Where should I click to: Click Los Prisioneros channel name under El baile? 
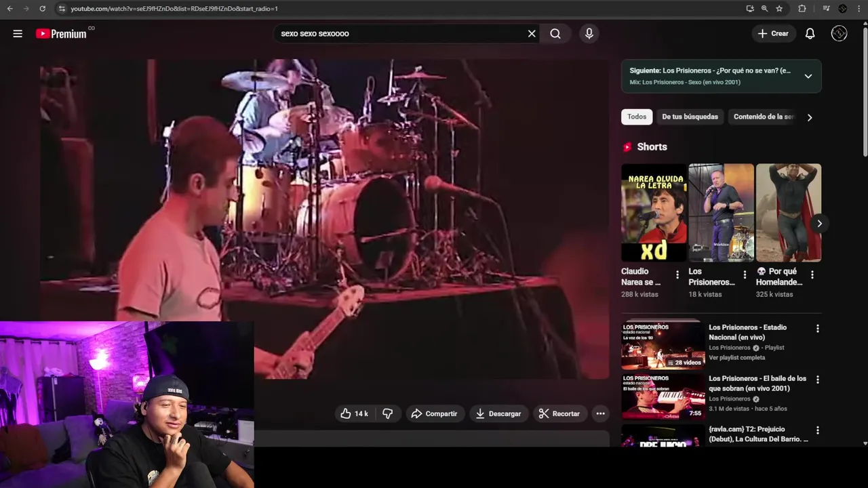tap(730, 399)
